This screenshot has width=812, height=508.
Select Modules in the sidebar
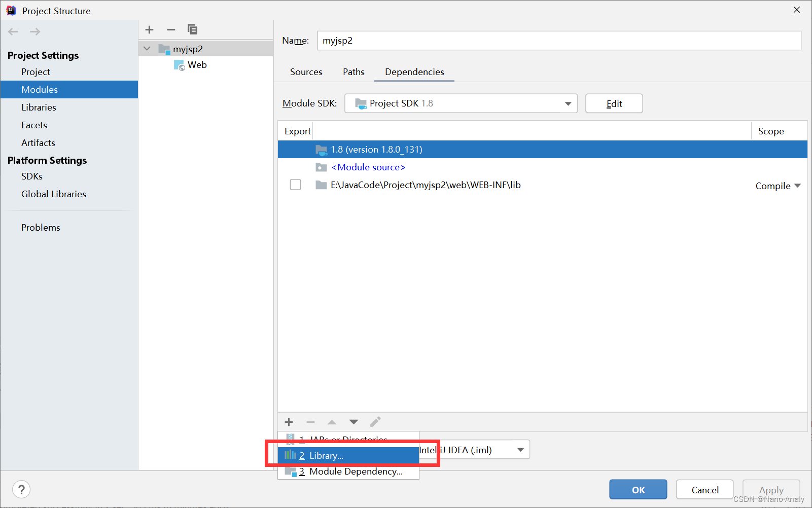pyautogui.click(x=69, y=90)
